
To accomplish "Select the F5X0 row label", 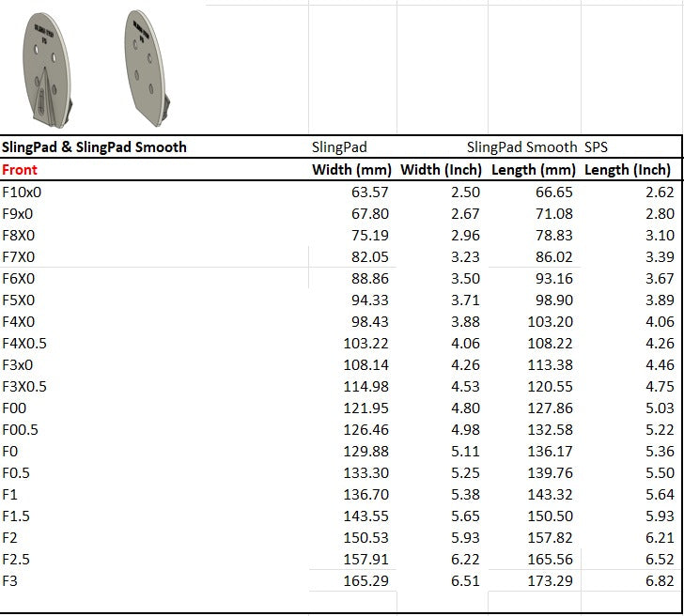I will (x=19, y=300).
